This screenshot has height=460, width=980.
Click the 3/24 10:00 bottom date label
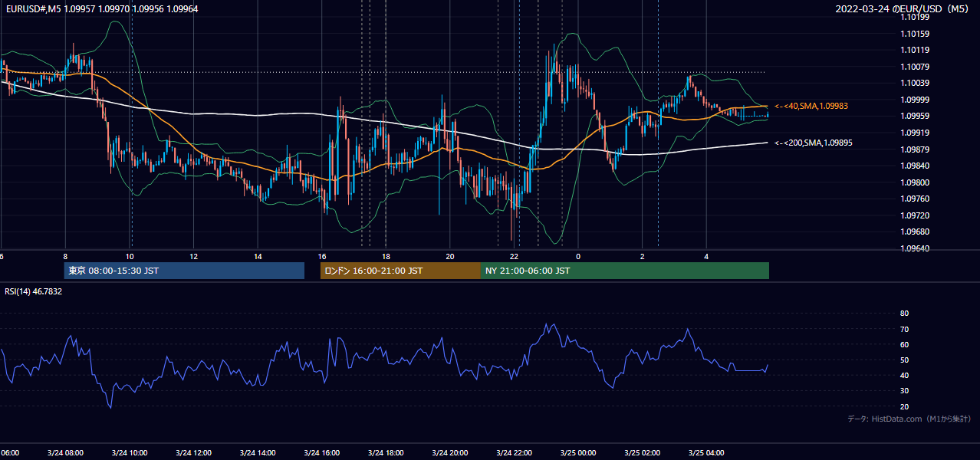pos(130,453)
